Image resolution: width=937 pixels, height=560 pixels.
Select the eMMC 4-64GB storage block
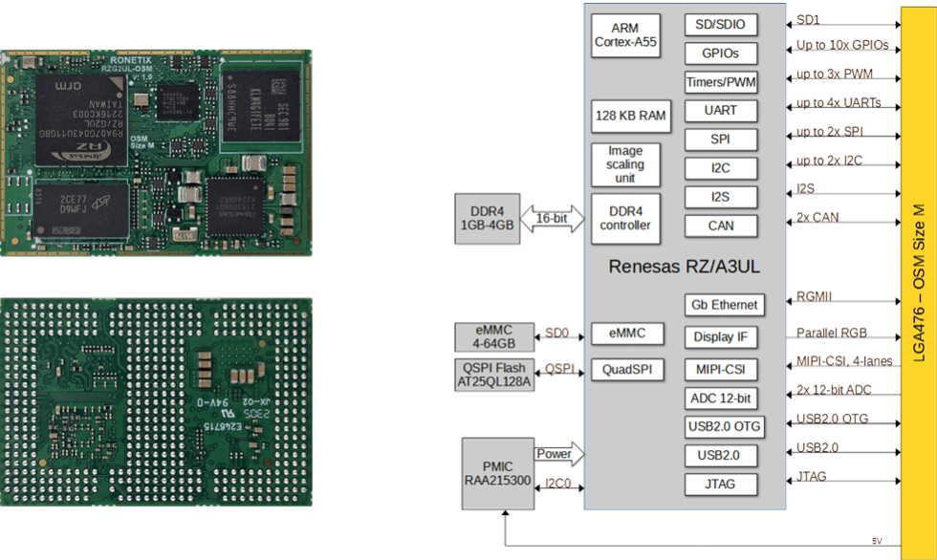pos(494,337)
